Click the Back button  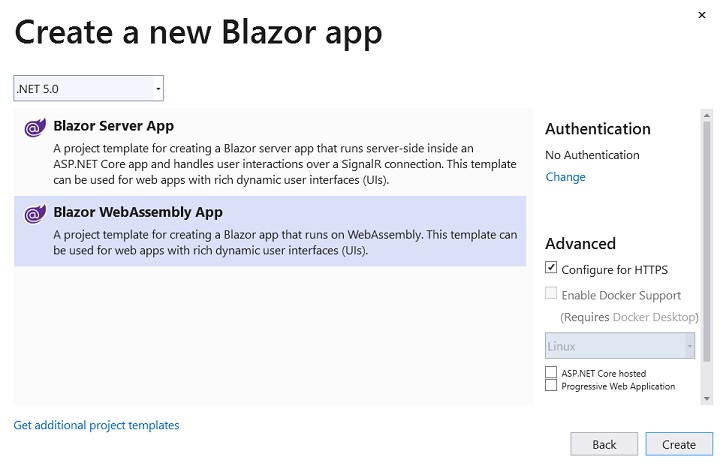click(x=604, y=444)
